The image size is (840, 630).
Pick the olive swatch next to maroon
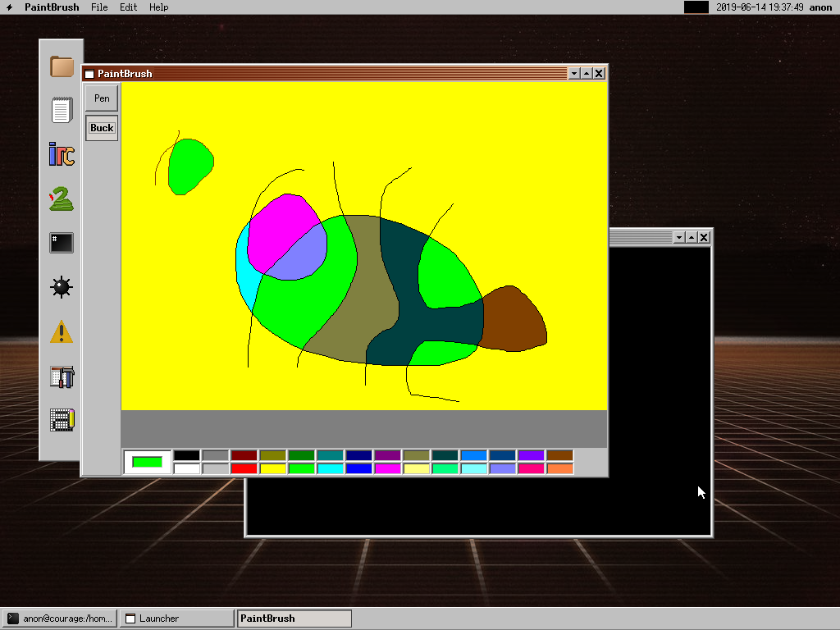tap(273, 456)
